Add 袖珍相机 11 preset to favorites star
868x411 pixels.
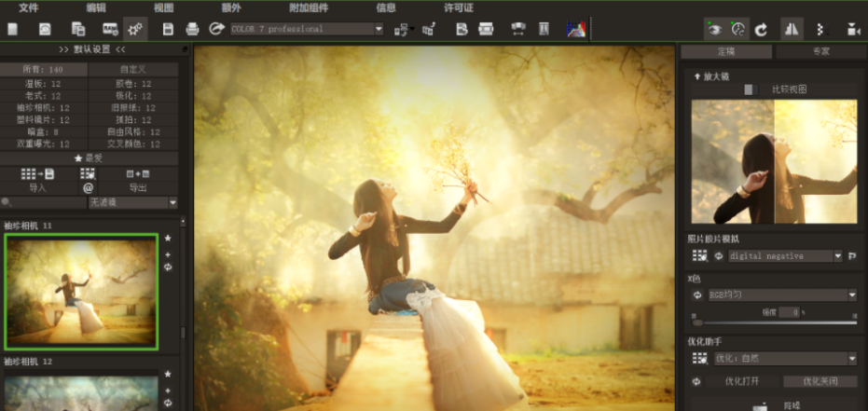tap(168, 239)
